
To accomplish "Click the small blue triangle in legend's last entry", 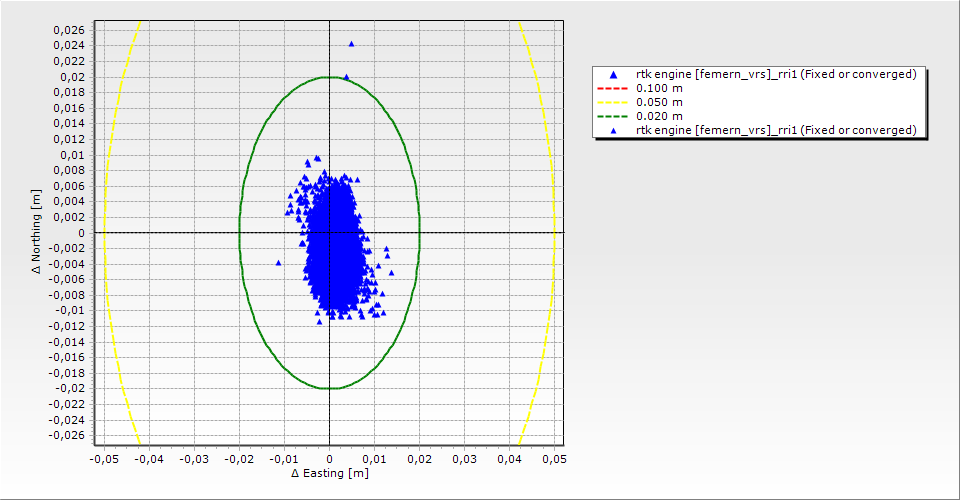I will [614, 130].
